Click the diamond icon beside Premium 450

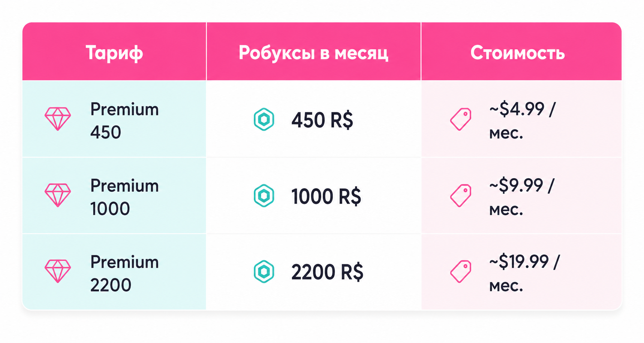tap(58, 119)
